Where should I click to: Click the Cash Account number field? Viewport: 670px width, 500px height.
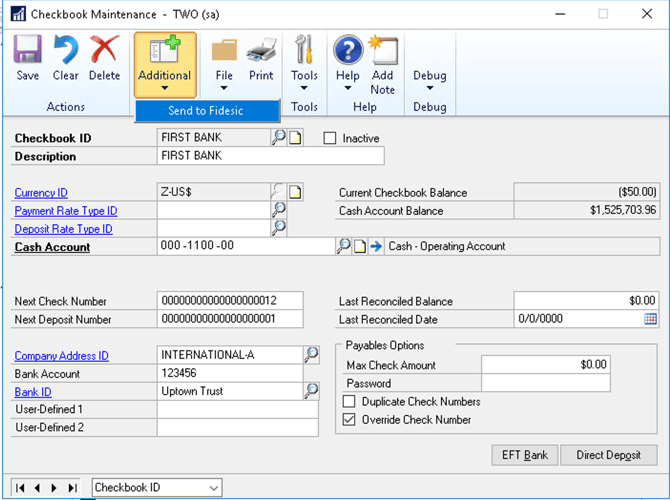coord(246,246)
